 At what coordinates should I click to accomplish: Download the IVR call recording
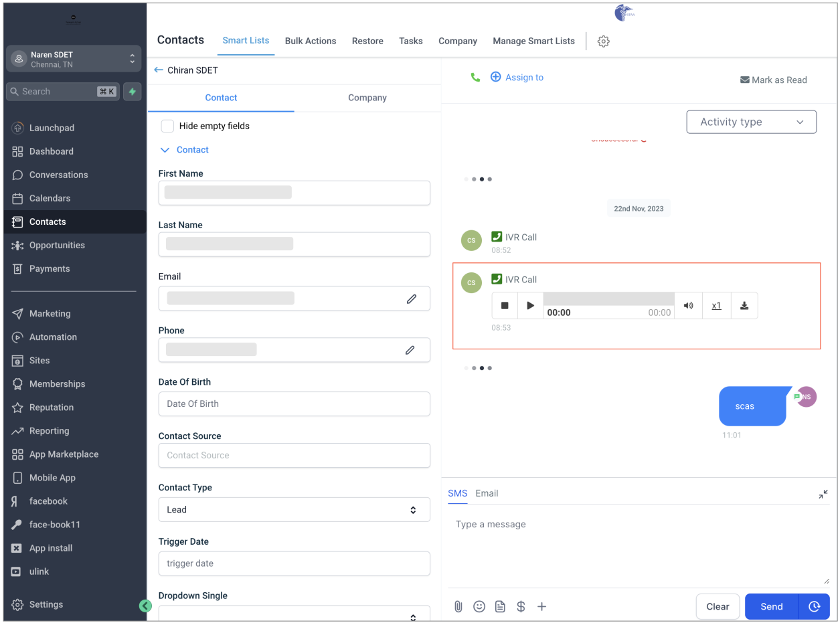coord(744,306)
